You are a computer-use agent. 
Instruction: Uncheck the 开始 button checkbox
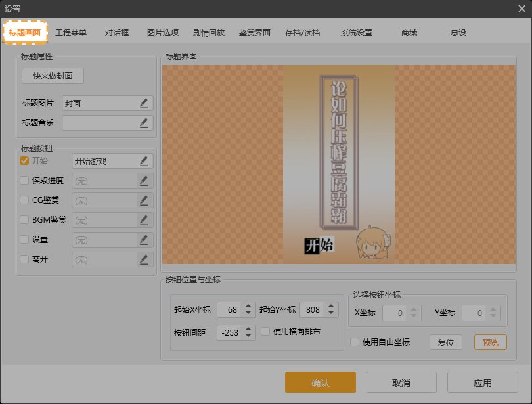[x=24, y=161]
